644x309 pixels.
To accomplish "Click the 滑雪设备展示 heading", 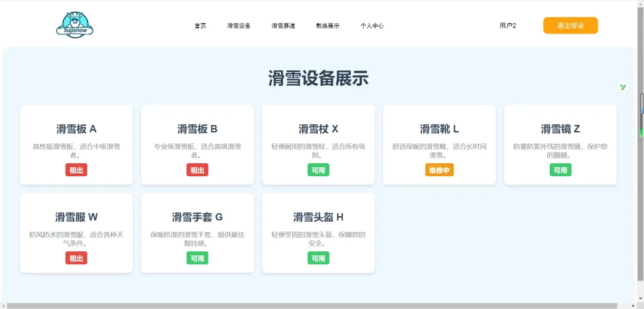I will [x=318, y=78].
